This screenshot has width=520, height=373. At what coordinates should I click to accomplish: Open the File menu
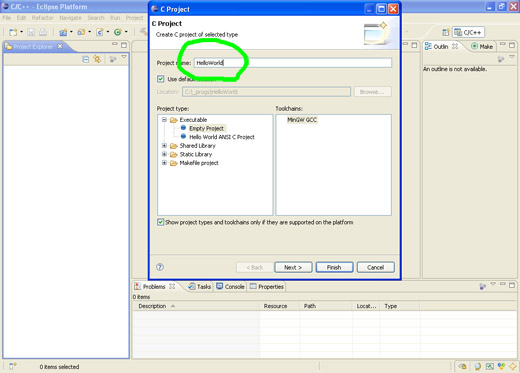7,18
